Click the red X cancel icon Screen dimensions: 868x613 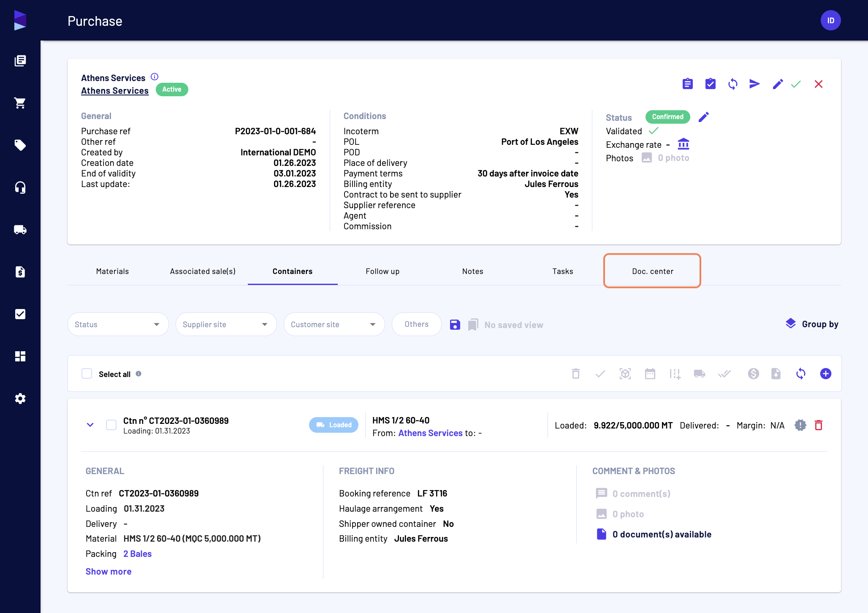[818, 84]
